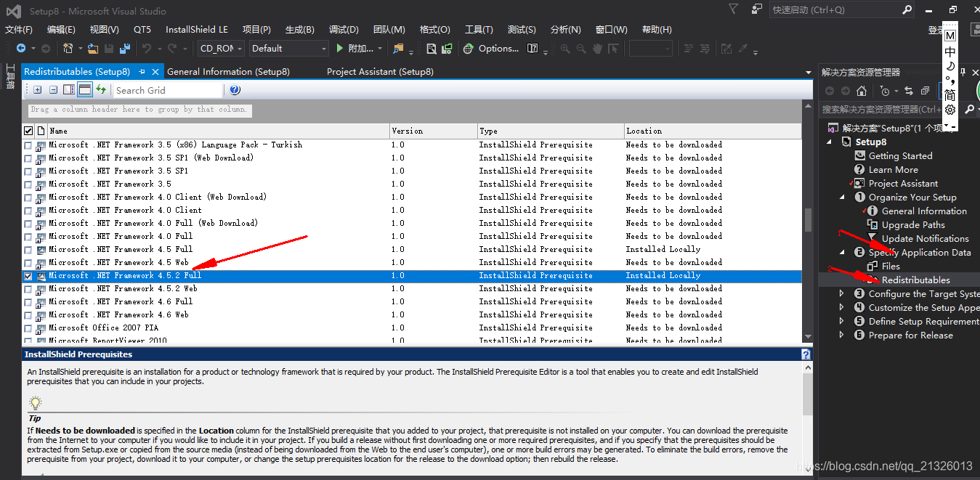Click the undo arrow icon
The width and height of the screenshot is (980, 480).
coord(147,49)
